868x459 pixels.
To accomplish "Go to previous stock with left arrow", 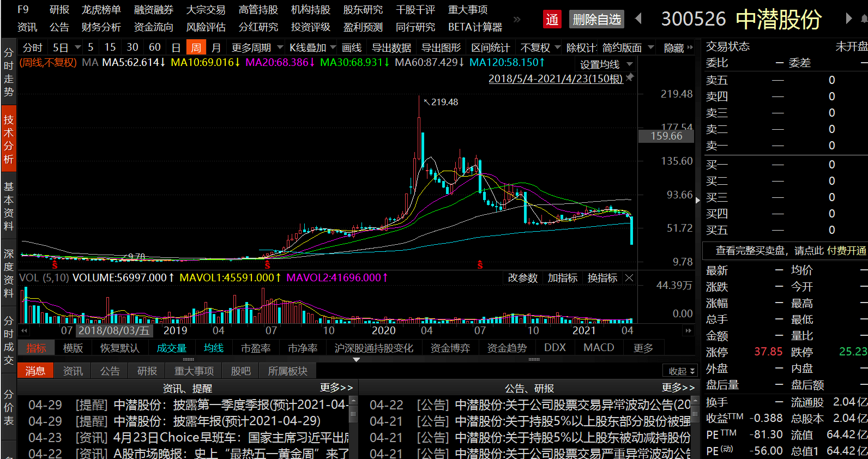I will pyautogui.click(x=638, y=19).
